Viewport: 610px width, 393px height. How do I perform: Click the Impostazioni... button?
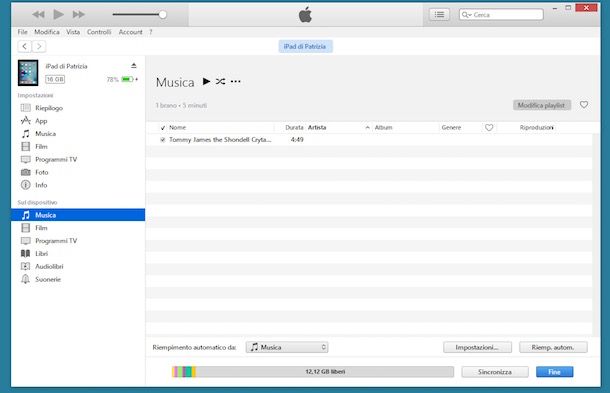pyautogui.click(x=477, y=347)
